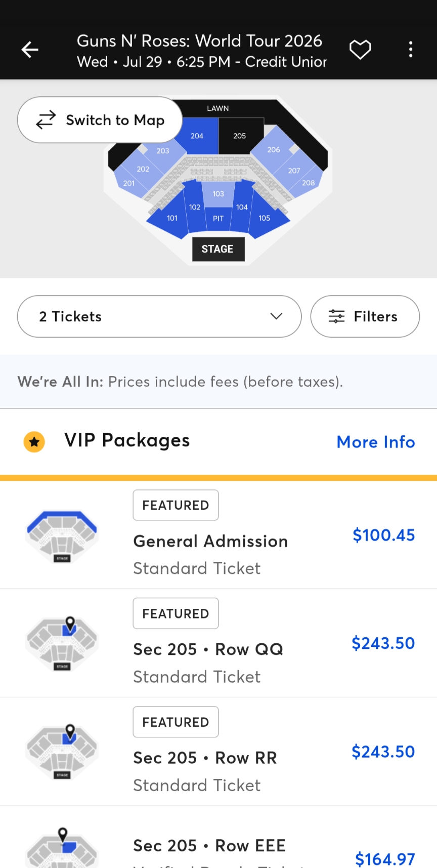The height and width of the screenshot is (868, 437).
Task: Select section 103 on seat map
Action: (218, 194)
